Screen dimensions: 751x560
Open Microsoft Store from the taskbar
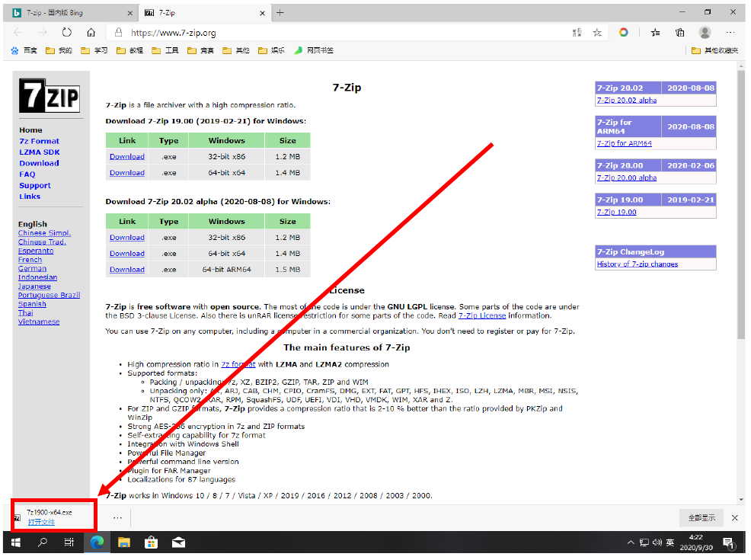[x=151, y=542]
